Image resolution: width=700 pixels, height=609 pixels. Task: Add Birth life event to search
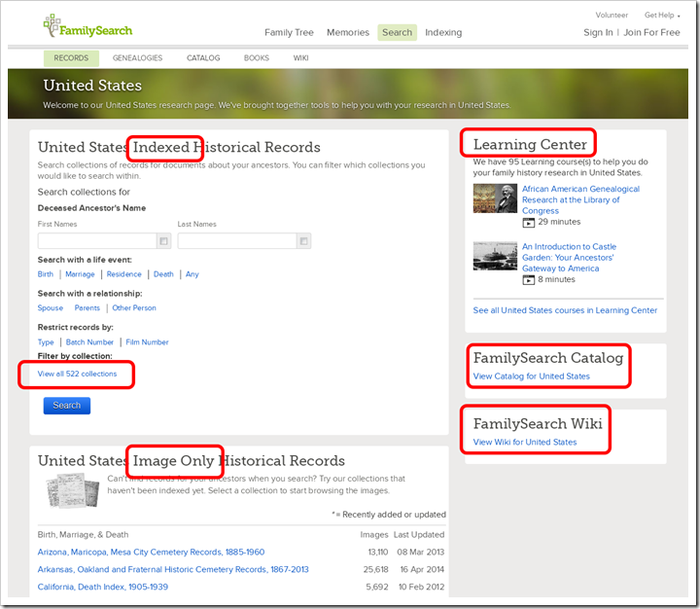click(45, 274)
